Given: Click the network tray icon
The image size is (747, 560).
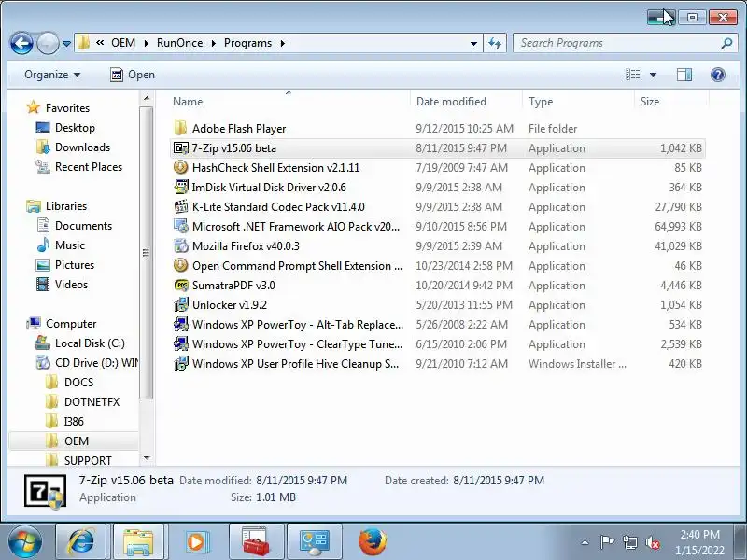Looking at the screenshot, I should pos(629,542).
